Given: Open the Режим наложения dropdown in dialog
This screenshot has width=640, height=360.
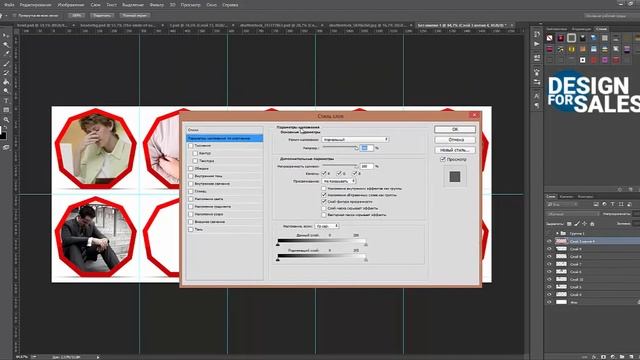Looking at the screenshot, I should point(355,140).
